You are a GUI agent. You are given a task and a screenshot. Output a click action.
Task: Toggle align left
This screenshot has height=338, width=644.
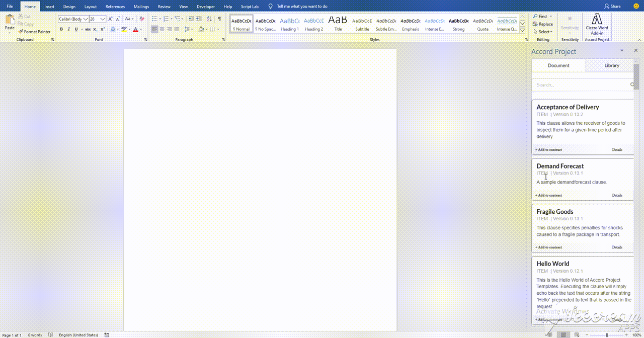click(x=154, y=29)
